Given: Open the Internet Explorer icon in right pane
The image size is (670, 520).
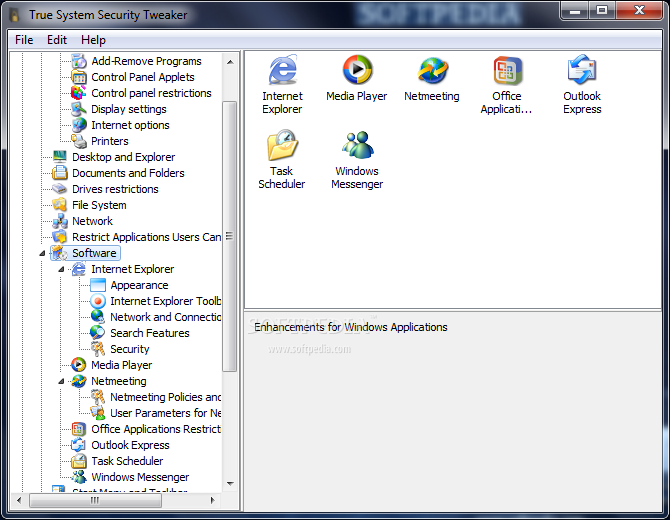Looking at the screenshot, I should click(282, 71).
